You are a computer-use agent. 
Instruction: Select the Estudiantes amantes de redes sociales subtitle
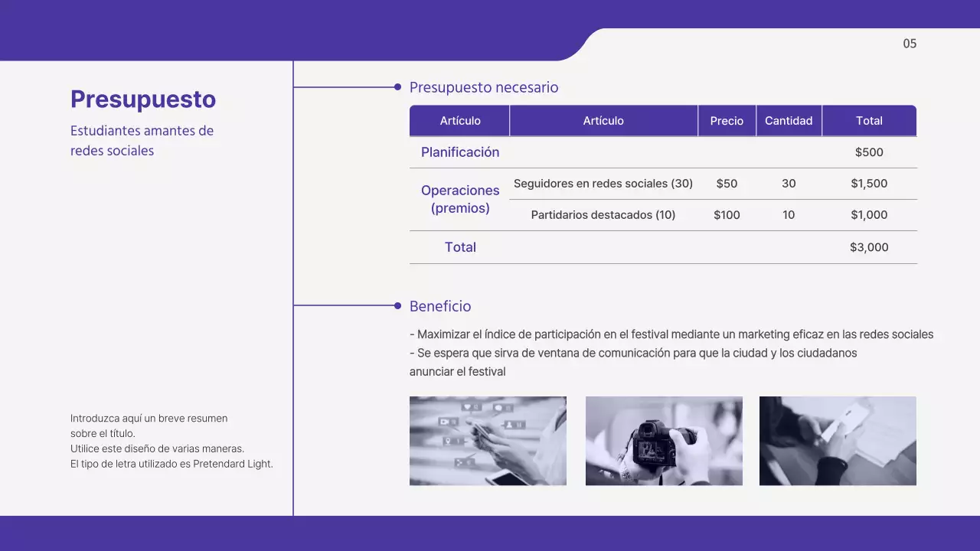point(142,140)
